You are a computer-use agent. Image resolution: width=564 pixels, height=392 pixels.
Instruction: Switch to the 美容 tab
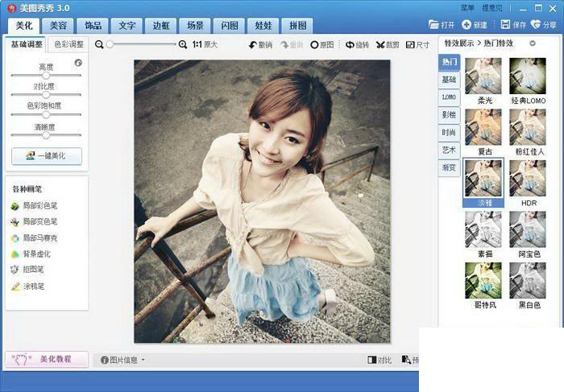pos(58,26)
